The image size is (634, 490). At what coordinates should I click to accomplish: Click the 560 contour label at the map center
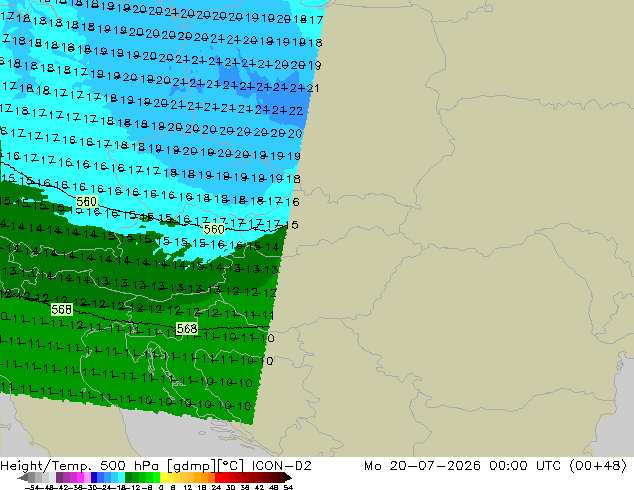(214, 230)
